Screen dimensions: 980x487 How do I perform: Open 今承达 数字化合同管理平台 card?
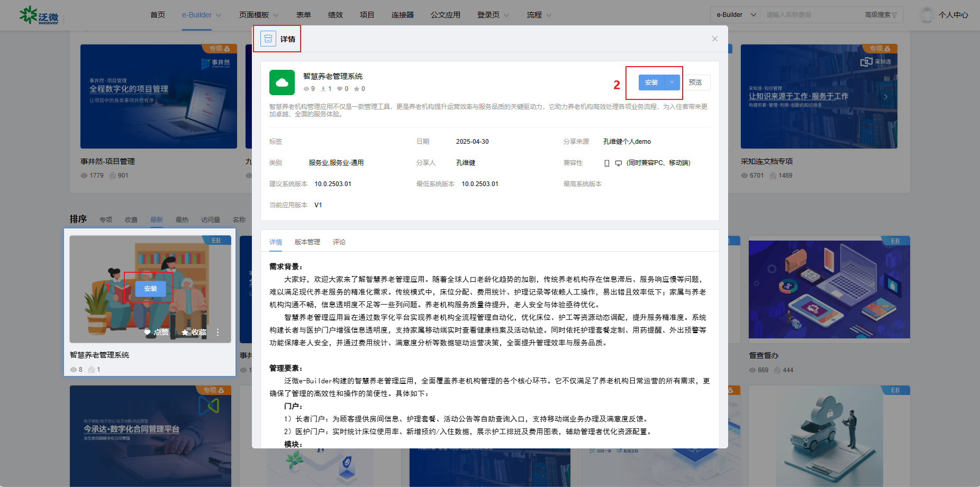(150, 436)
